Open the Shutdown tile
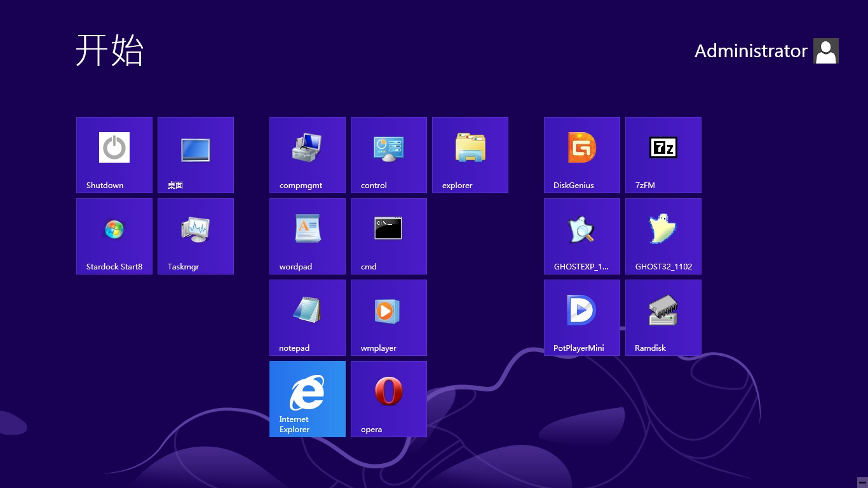The width and height of the screenshot is (868, 488). point(114,155)
